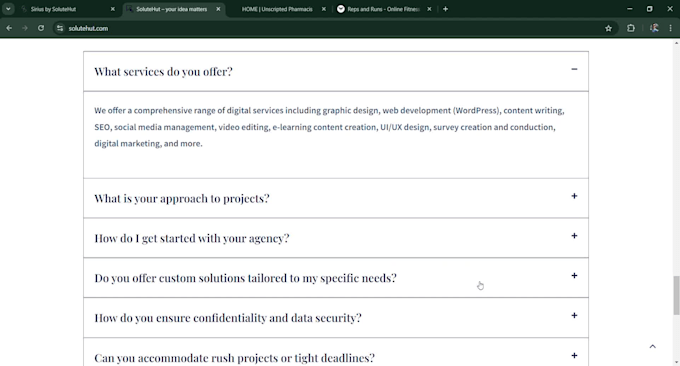Click the address bar URL field
Image resolution: width=680 pixels, height=366 pixels.
pyautogui.click(x=330, y=28)
